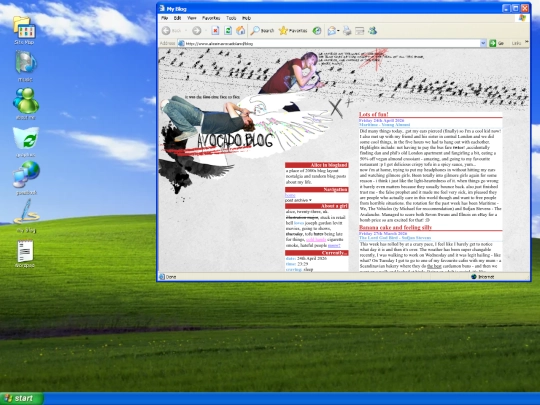Open the graphics recycle bin icon
The height and width of the screenshot is (405, 540).
[26, 142]
